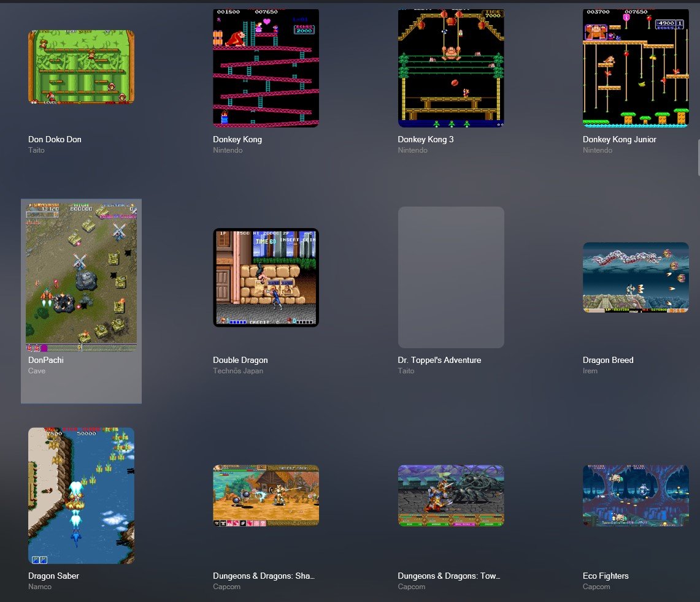Click the 'Donkey Kong 3' title
The image size is (700, 602).
tap(426, 139)
